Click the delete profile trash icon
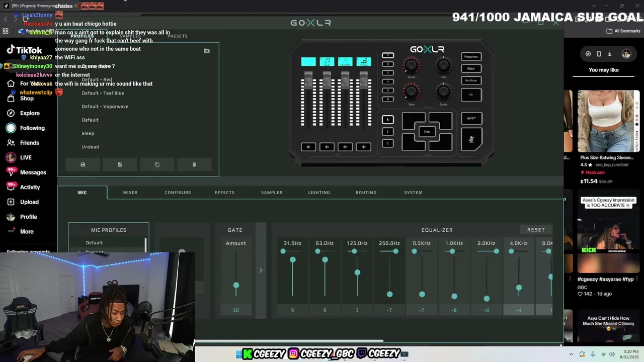Image resolution: width=644 pixels, height=362 pixels. click(x=194, y=164)
